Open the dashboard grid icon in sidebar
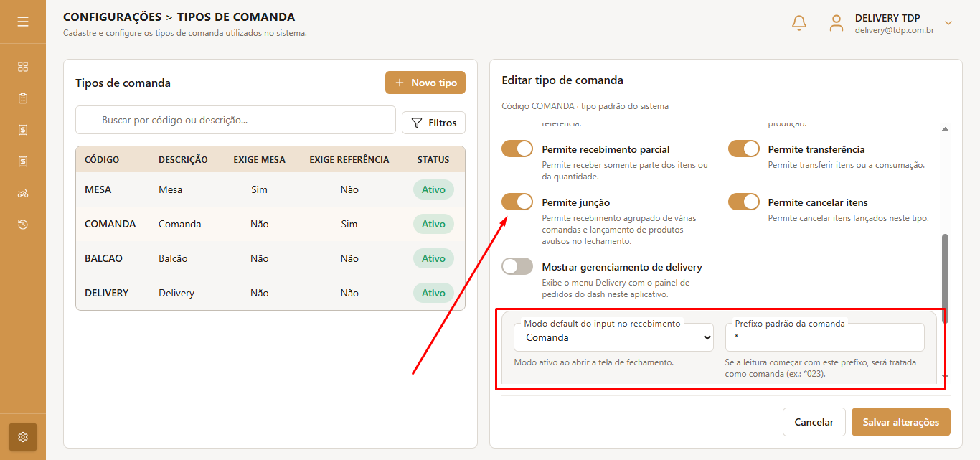The image size is (980, 460). pos(23,67)
